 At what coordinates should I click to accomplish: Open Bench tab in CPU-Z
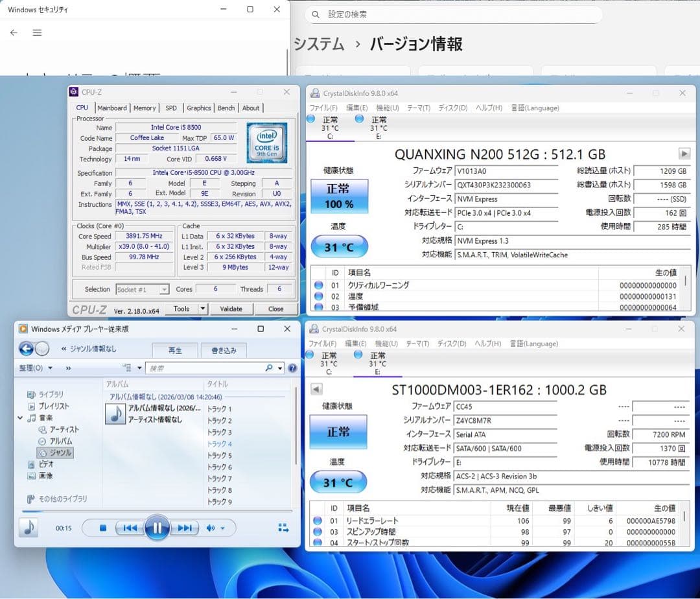tap(226, 108)
